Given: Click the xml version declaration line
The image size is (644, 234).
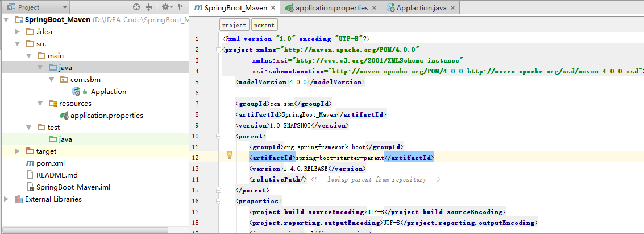Looking at the screenshot, I should click(296, 39).
